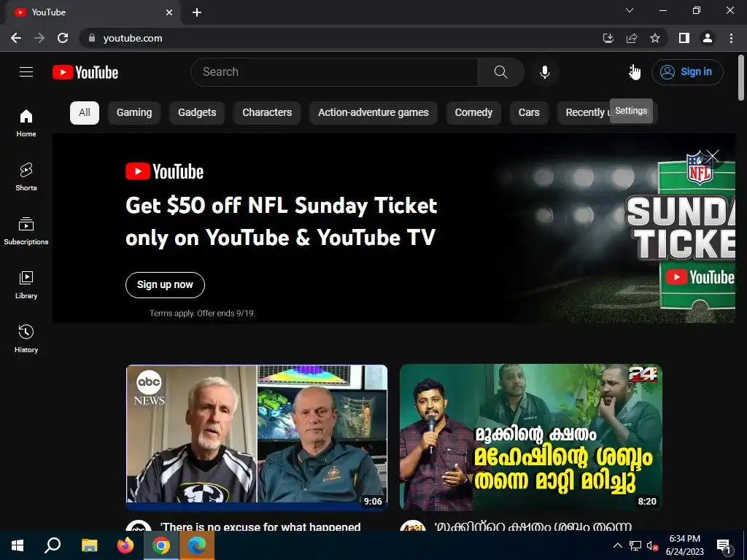Open Windows taskbar search

53,545
